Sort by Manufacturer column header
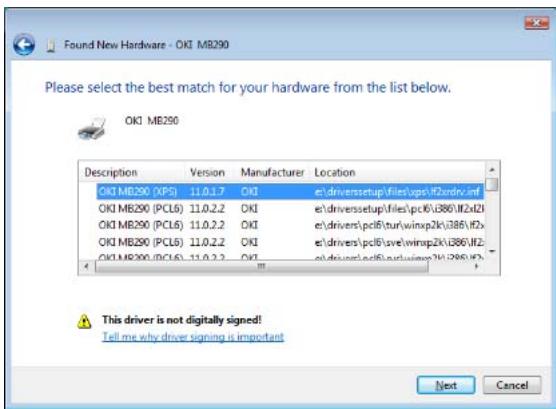This screenshot has width=556, height=409. pos(272,172)
